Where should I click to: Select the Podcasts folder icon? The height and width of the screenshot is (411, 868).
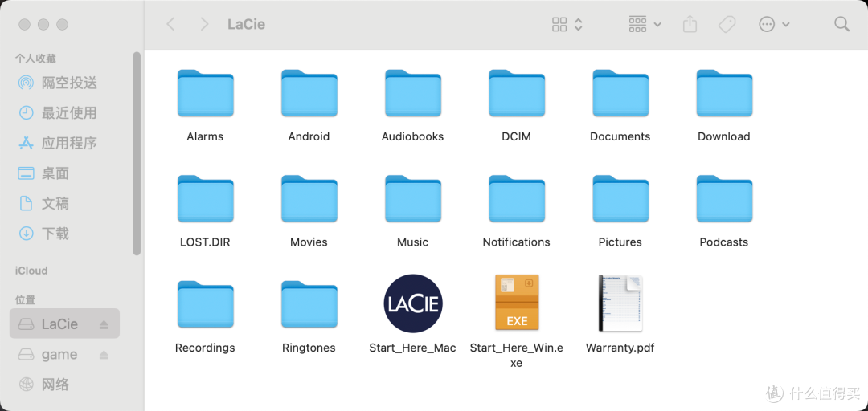(x=724, y=199)
